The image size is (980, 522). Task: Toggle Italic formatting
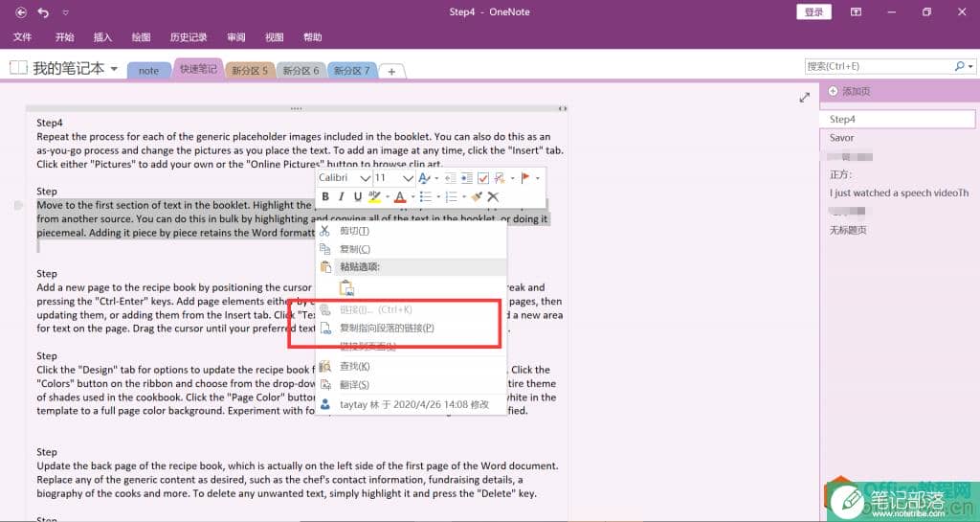tap(342, 196)
